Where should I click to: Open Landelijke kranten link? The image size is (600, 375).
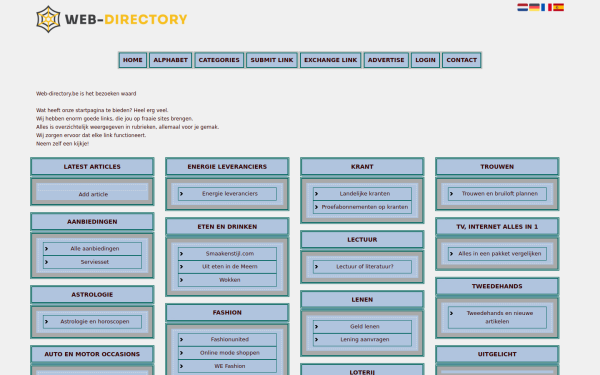tap(365, 194)
